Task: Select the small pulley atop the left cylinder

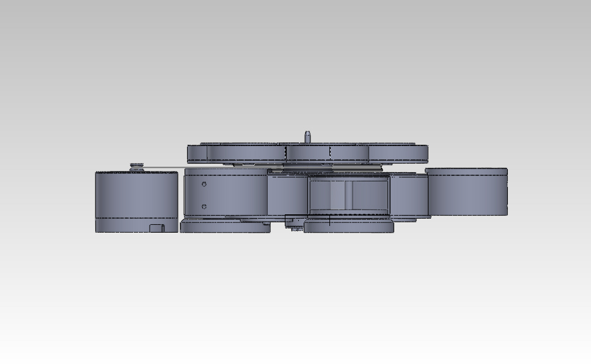Action: point(137,167)
